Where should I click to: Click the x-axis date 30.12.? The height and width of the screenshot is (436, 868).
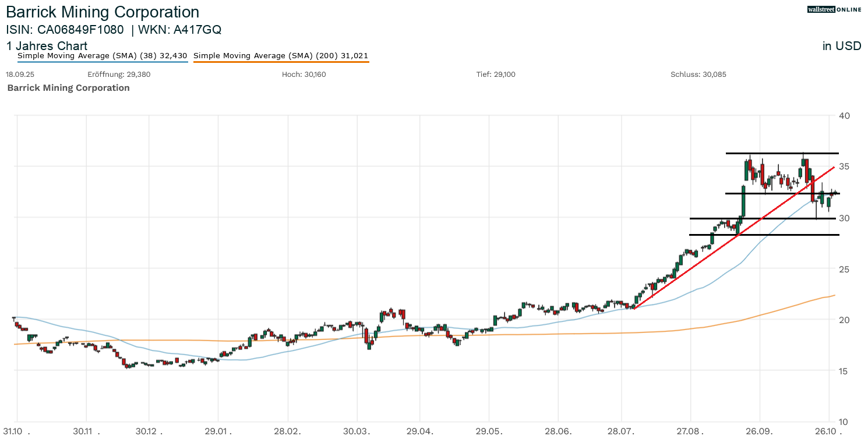coord(149,431)
